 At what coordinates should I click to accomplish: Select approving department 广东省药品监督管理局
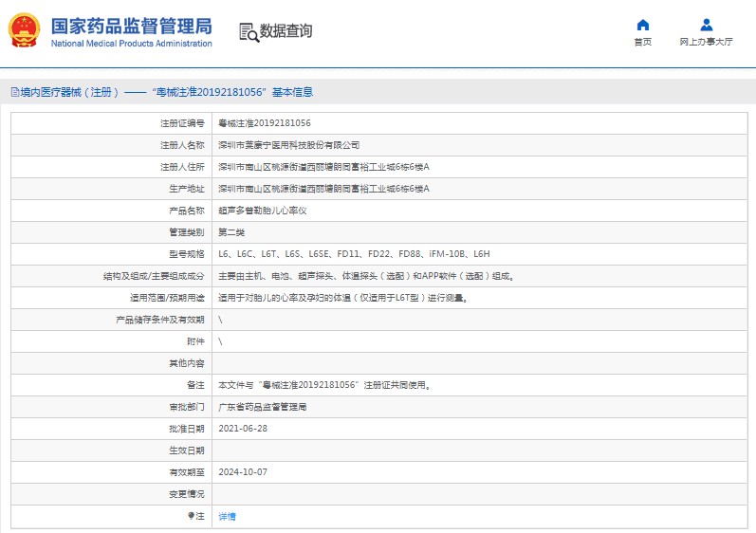click(263, 407)
